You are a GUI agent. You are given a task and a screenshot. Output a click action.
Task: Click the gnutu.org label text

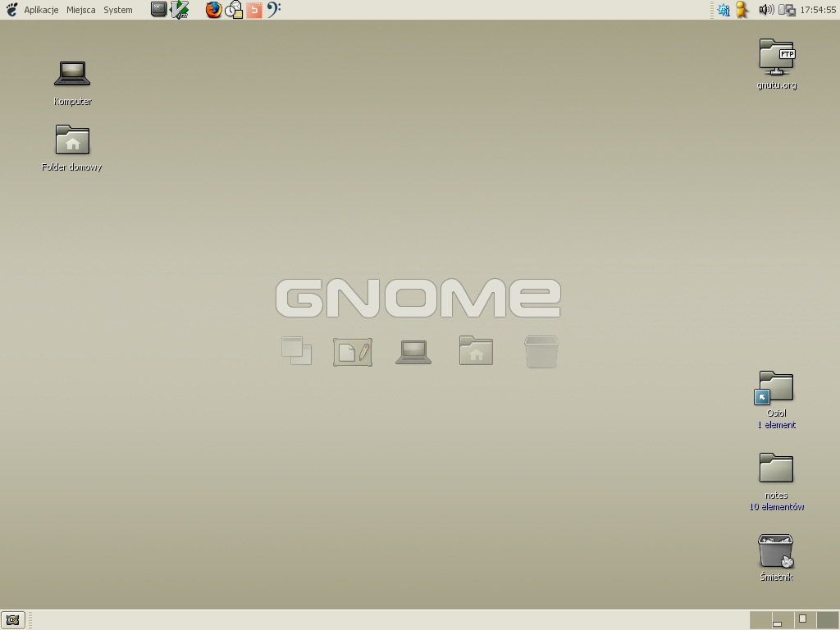click(x=777, y=85)
